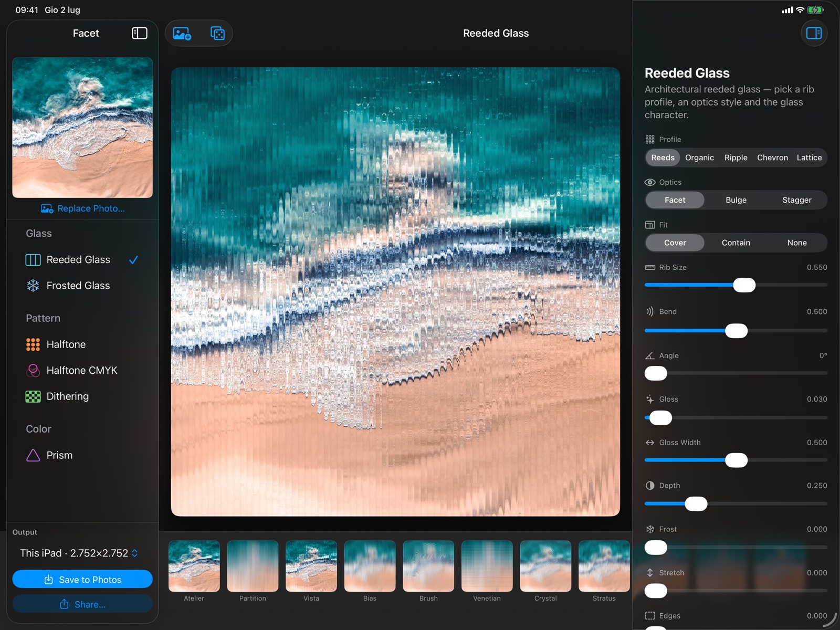Select the Chevron profile option
Screen dimensions: 840x630
pyautogui.click(x=772, y=157)
